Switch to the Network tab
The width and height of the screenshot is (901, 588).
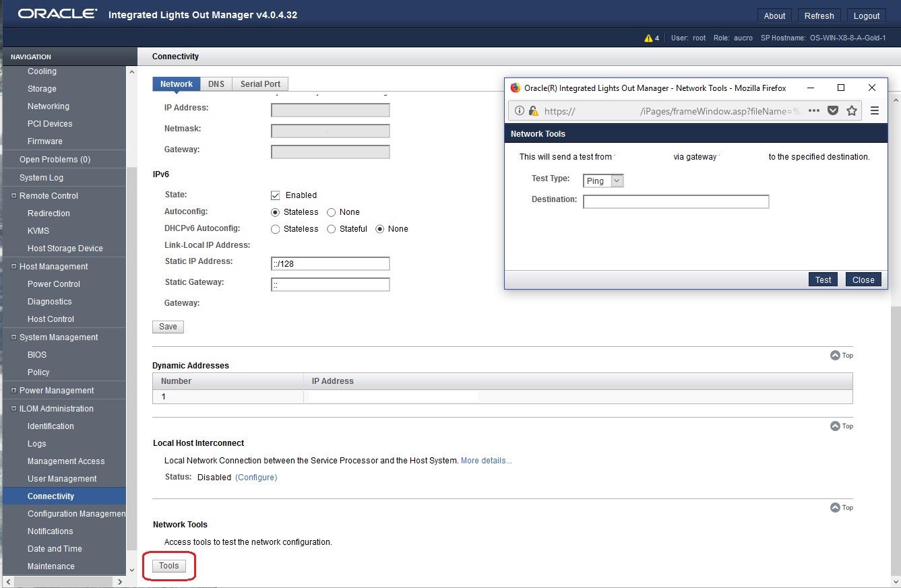[177, 84]
